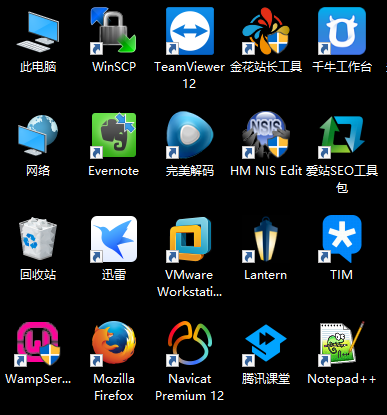Click the '金花站长工具' label text
Screen dimensions: 387x415
click(266, 67)
